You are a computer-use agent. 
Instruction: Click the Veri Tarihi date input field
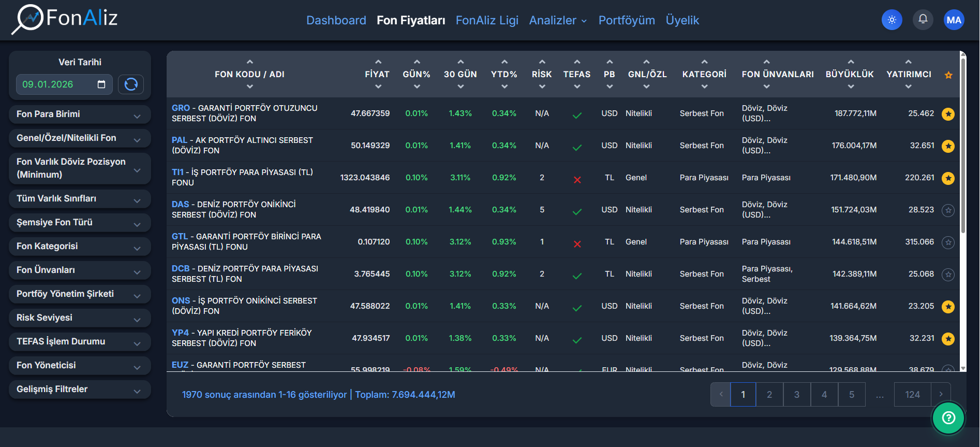[64, 84]
